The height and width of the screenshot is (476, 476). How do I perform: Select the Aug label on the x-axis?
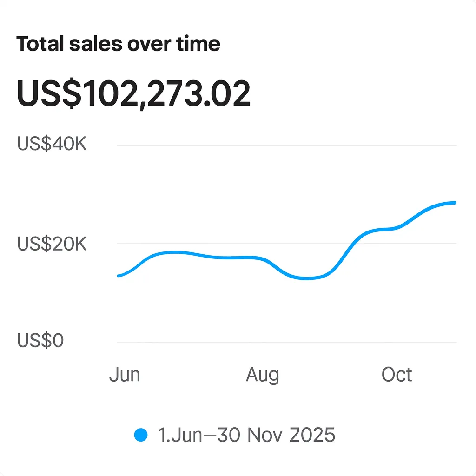pyautogui.click(x=263, y=375)
